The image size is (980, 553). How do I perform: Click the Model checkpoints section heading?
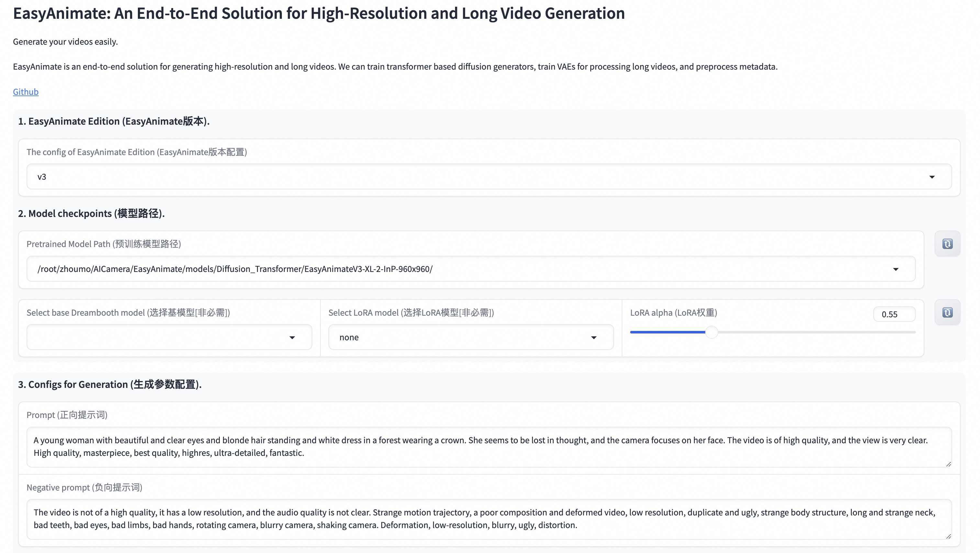(x=91, y=213)
